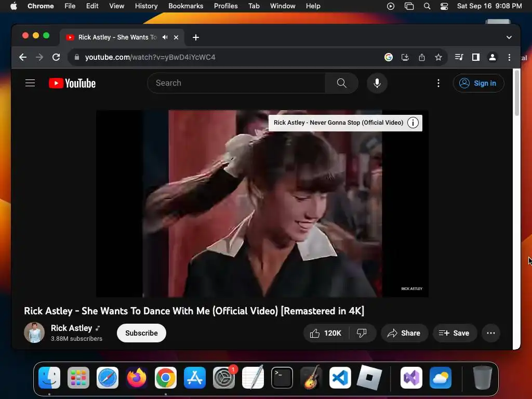The height and width of the screenshot is (399, 532).
Task: Click the Sign in button
Action: [x=478, y=83]
